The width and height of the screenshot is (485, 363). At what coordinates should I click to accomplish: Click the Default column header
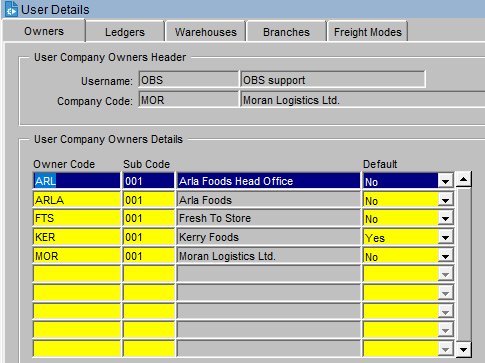click(x=380, y=164)
